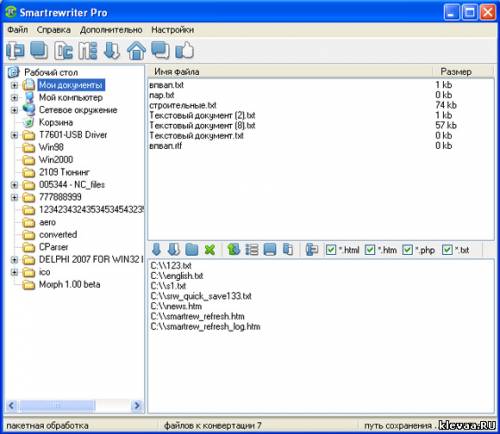500x434 pixels.
Task: Expand the Мои документы tree node
Action: 14,85
